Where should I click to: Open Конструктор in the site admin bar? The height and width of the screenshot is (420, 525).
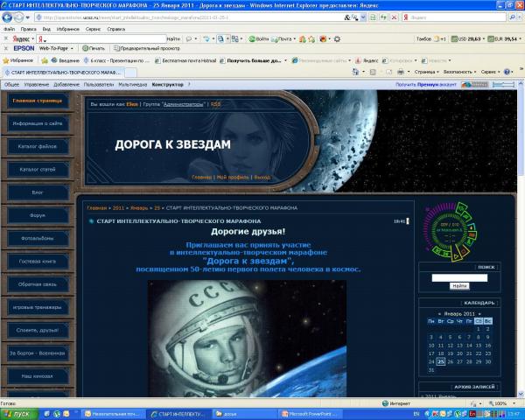click(x=167, y=85)
